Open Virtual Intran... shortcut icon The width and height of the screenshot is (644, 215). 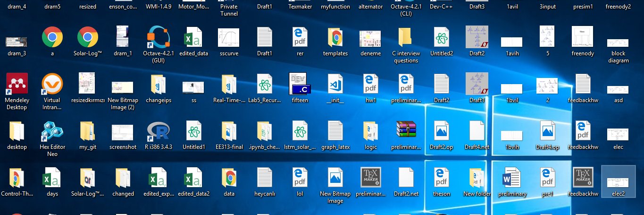click(52, 85)
